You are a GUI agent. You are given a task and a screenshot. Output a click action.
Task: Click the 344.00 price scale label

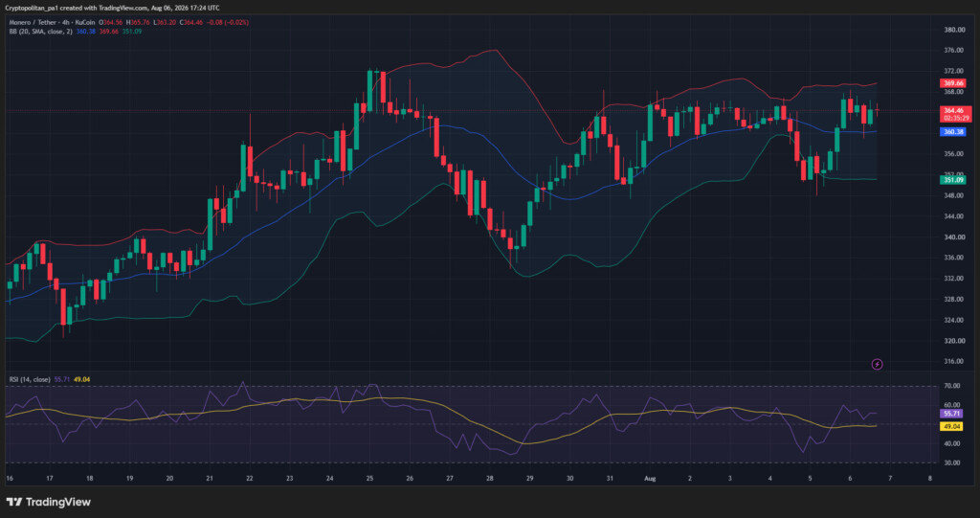coord(953,216)
